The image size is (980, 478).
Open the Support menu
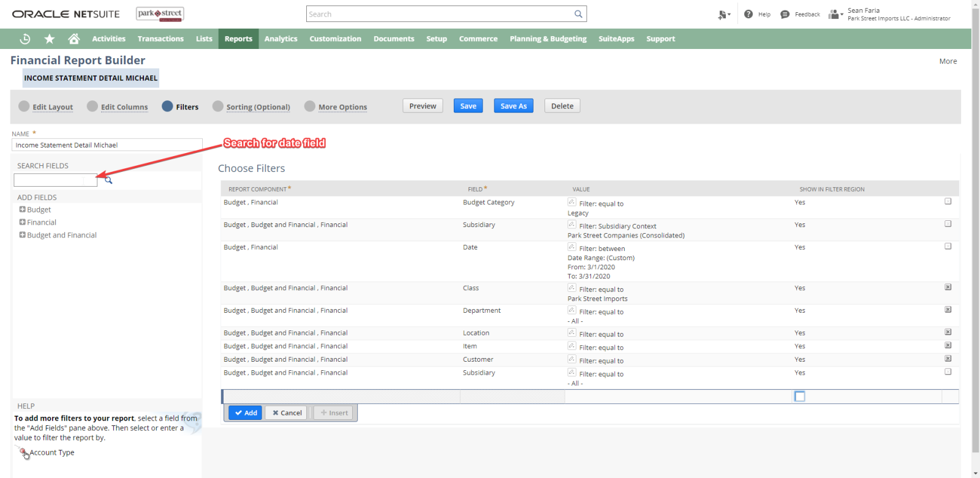click(660, 39)
